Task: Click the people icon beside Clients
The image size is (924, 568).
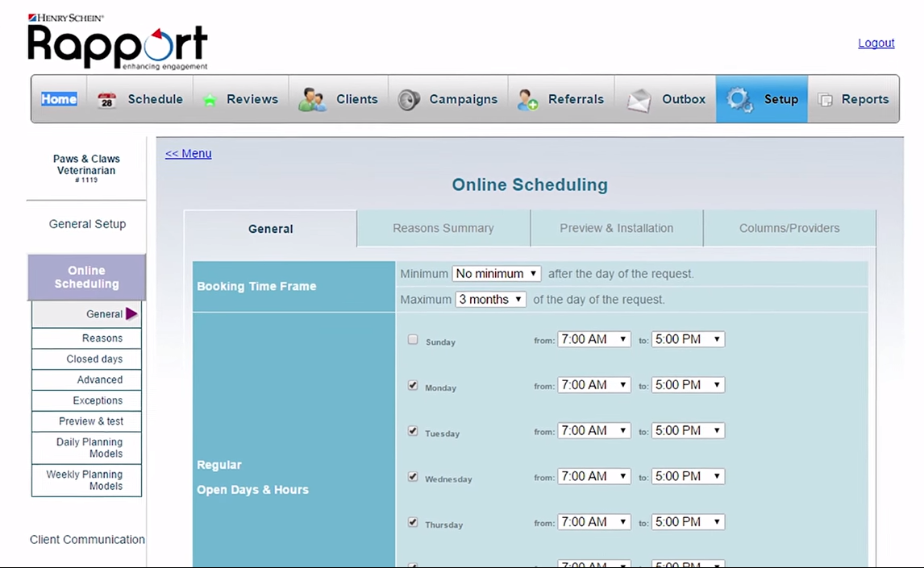Action: 312,99
